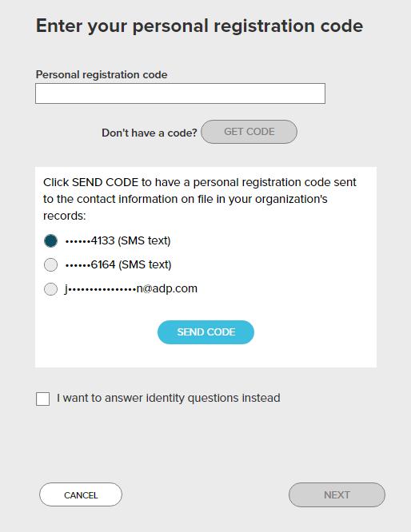The image size is (411, 532).
Task: Select the radio button for number ending 6164
Action: tap(50, 264)
